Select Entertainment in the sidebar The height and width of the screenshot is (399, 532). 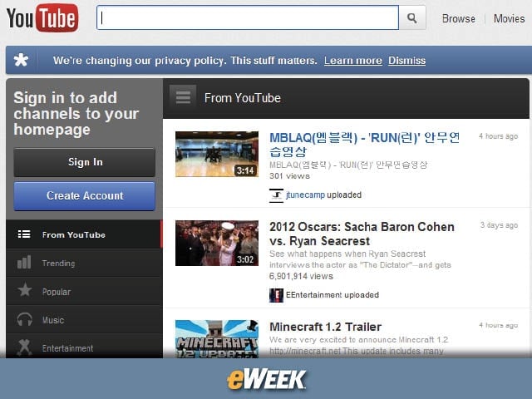84,347
